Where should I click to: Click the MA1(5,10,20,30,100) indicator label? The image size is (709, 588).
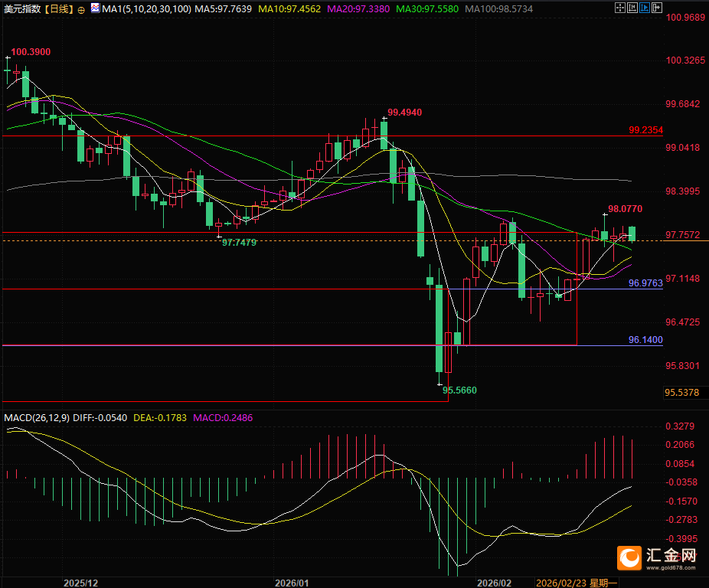click(x=147, y=9)
